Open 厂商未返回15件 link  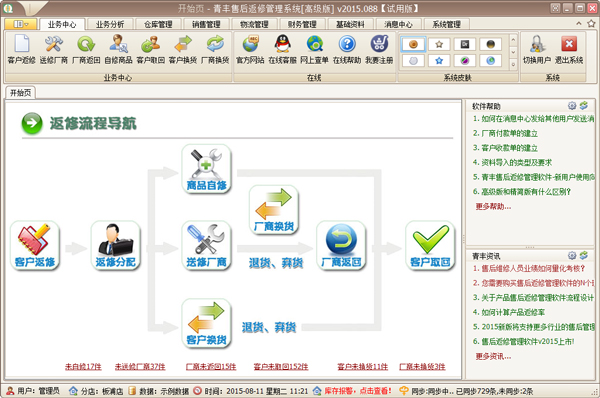coord(211,367)
